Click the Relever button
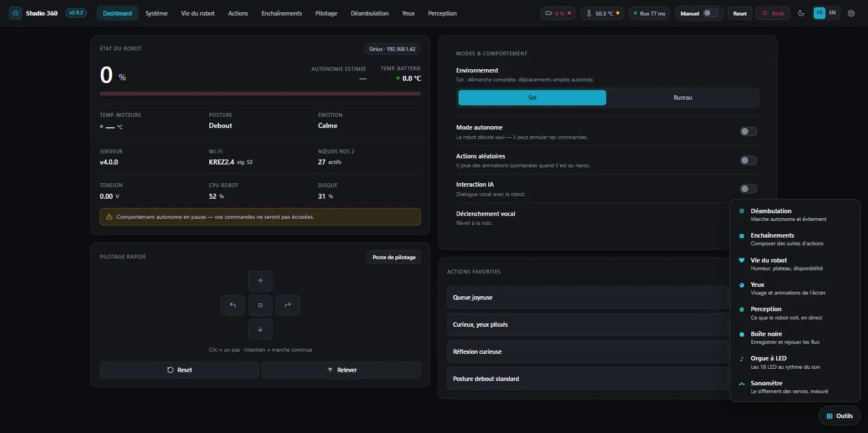Viewport: 868px width, 433px height. 342,370
